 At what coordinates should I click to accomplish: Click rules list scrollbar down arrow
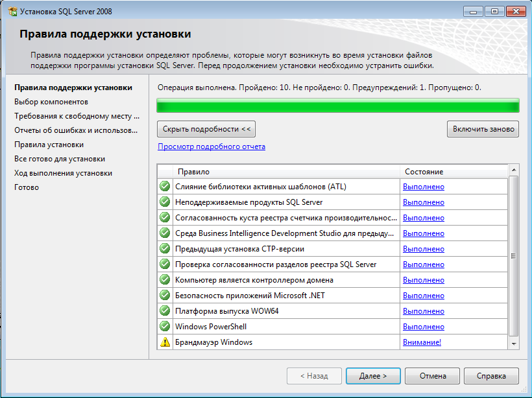(514, 344)
